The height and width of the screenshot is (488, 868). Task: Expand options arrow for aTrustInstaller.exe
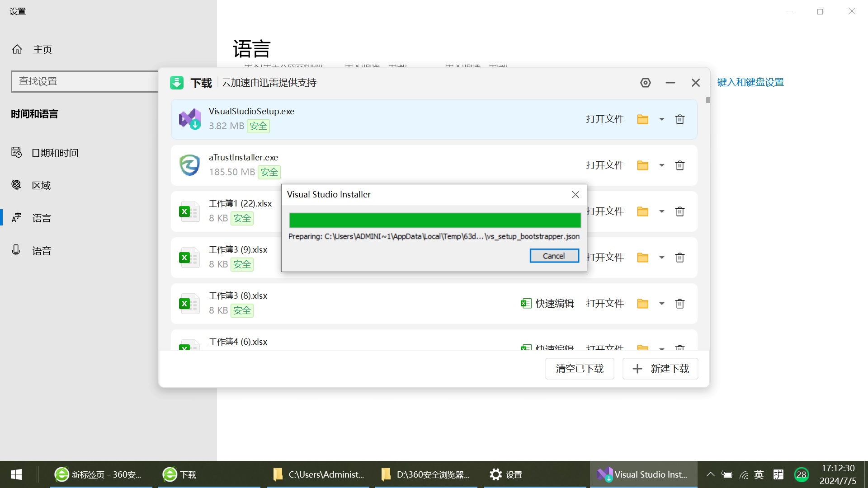662,165
